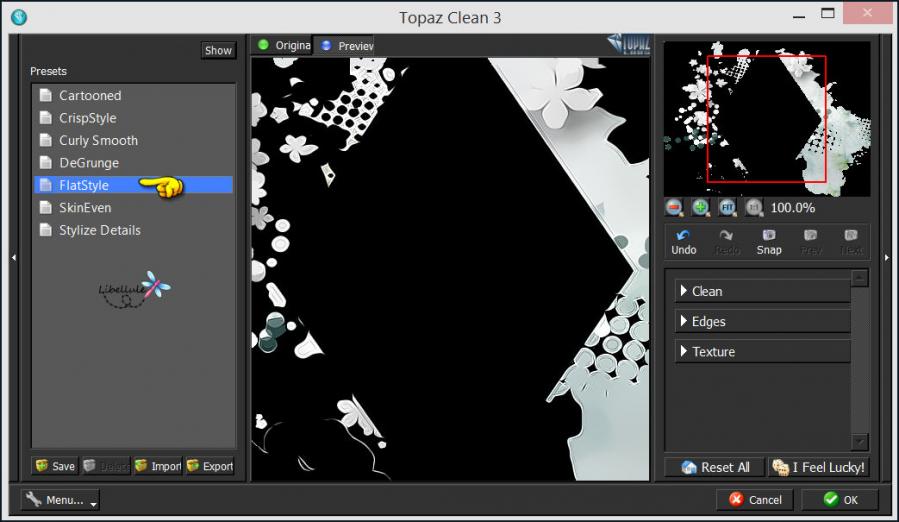
Task: Confirm with the OK button
Action: 840,500
